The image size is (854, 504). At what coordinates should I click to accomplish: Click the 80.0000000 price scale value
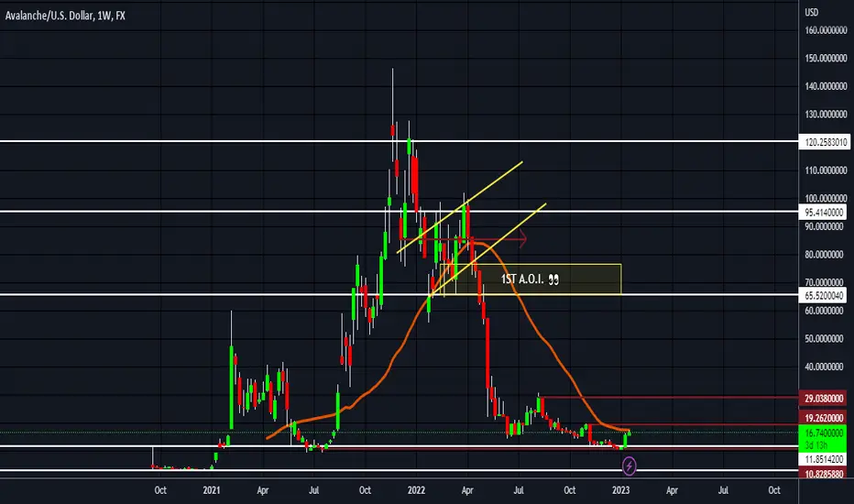[x=826, y=255]
